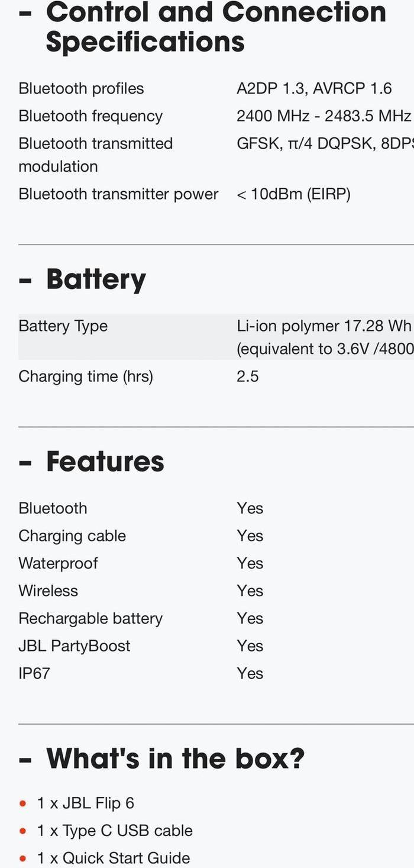Image resolution: width=414 pixels, height=868 pixels.
Task: Collapse the Features section minus icon
Action: pyautogui.click(x=25, y=463)
